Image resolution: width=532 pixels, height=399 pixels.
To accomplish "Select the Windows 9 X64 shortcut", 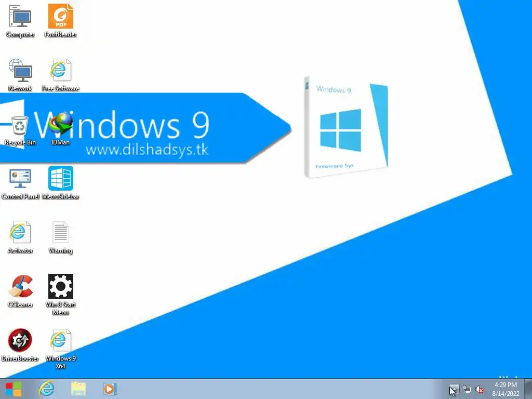I will pyautogui.click(x=60, y=349).
